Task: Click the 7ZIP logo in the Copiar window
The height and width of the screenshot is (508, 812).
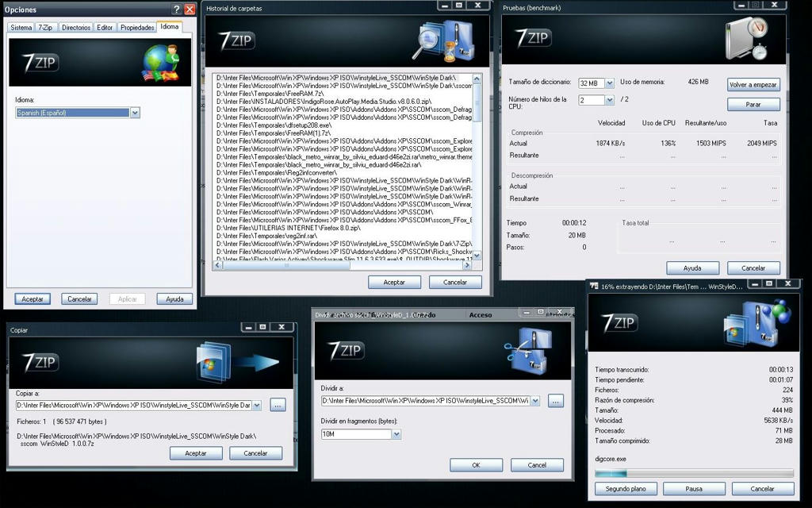Action: 40,362
